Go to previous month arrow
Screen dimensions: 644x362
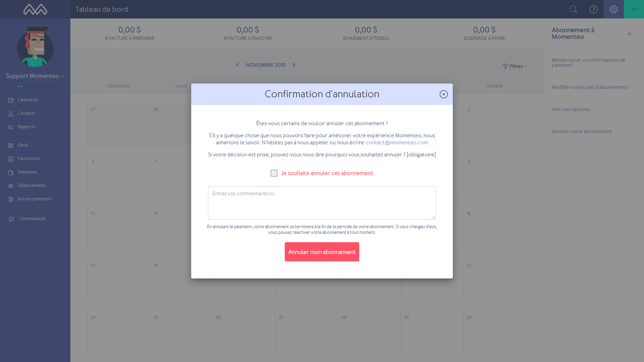pos(237,65)
